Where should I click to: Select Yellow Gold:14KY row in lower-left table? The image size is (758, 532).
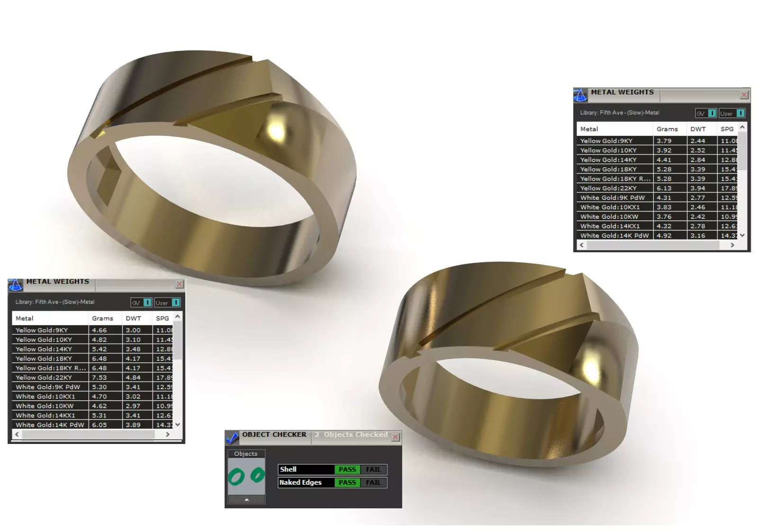pos(92,349)
